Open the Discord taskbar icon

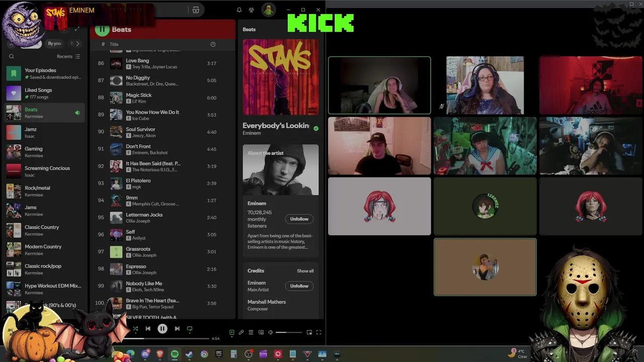coord(145,354)
